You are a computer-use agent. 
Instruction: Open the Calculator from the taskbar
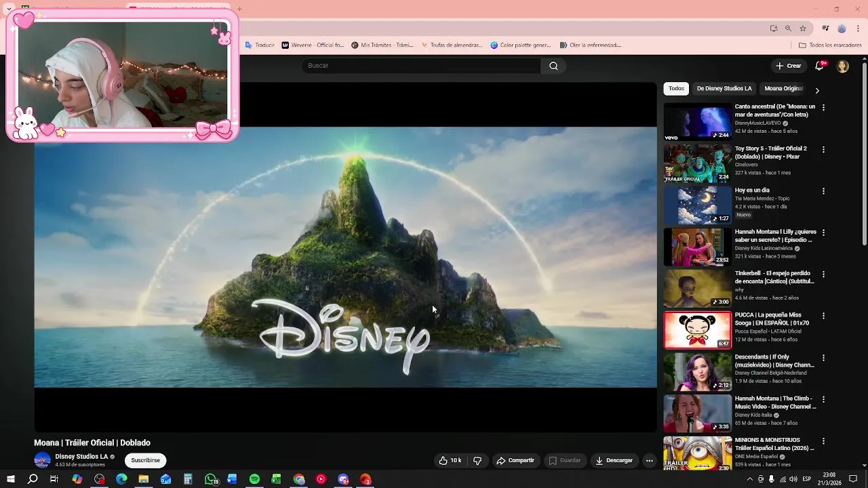point(188,479)
